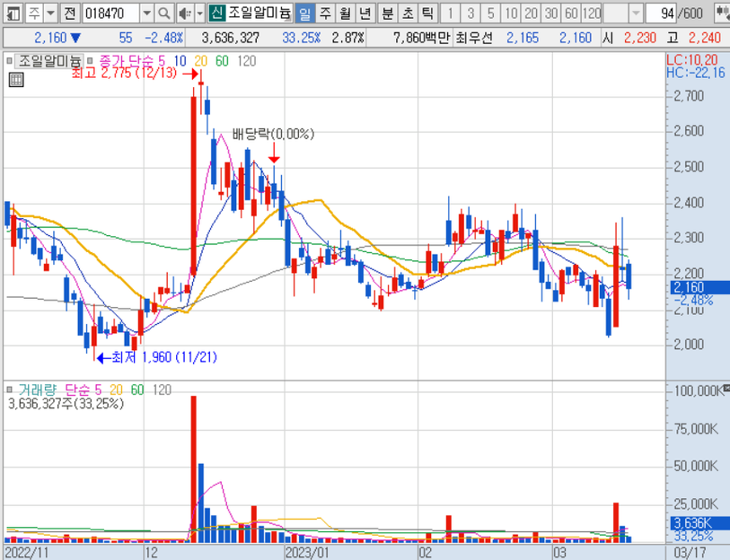Image resolution: width=730 pixels, height=560 pixels.
Task: Click the candle count field showing 94
Action: click(x=661, y=13)
